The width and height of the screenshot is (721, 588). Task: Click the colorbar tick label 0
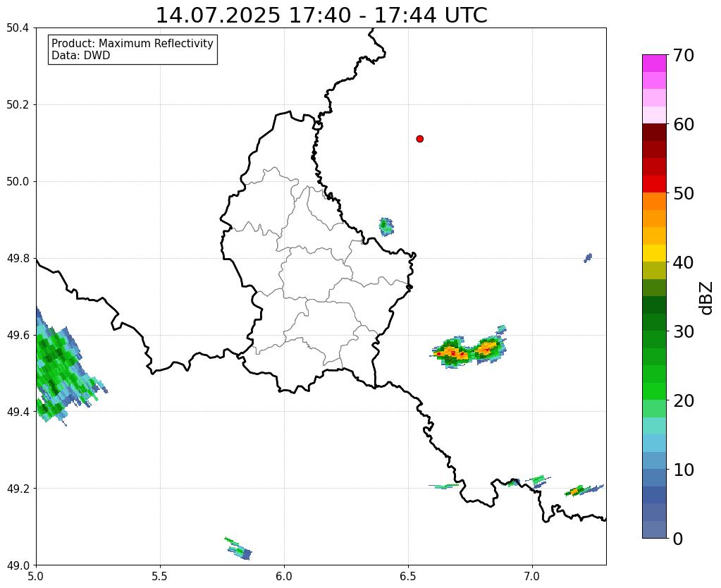pyautogui.click(x=678, y=539)
